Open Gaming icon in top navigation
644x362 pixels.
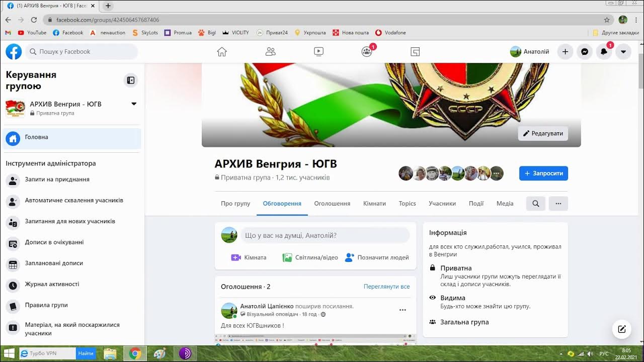415,51
